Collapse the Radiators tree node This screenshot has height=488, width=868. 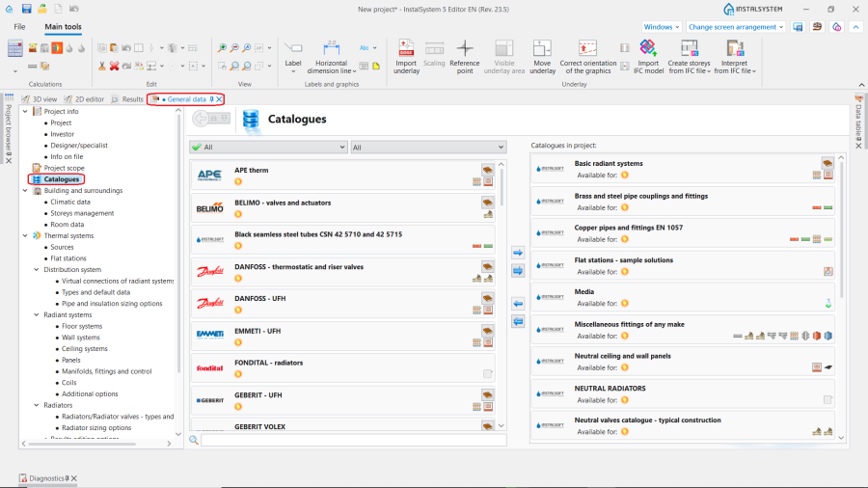(37, 405)
